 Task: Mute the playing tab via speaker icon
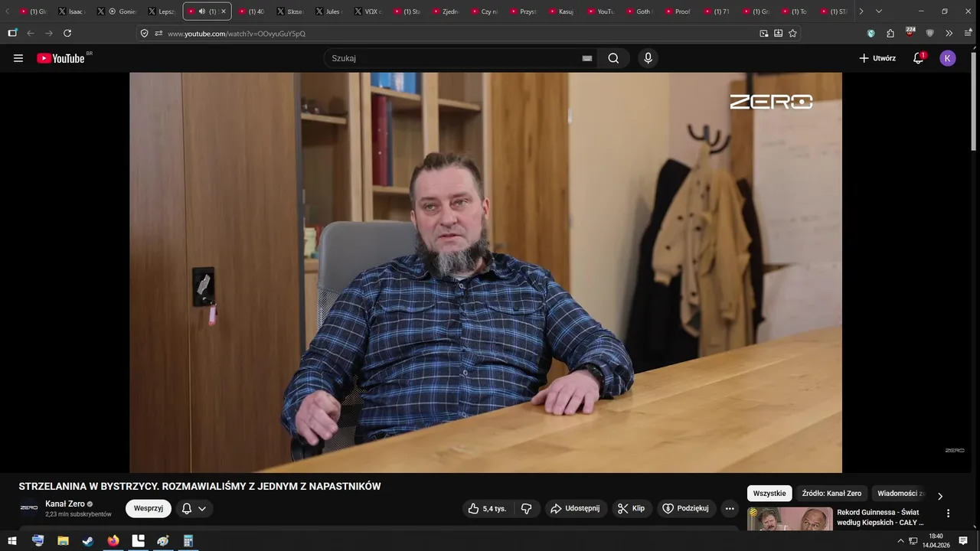(x=201, y=11)
